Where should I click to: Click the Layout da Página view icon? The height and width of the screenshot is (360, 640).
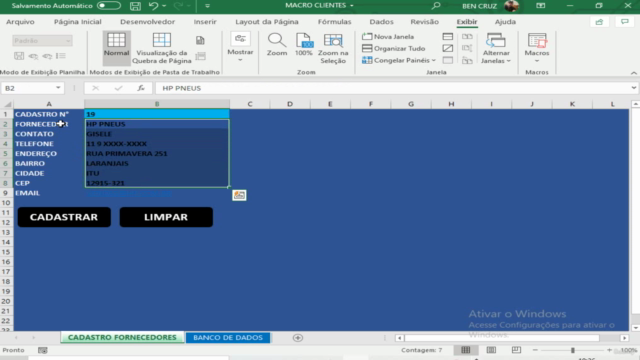[x=200, y=40]
